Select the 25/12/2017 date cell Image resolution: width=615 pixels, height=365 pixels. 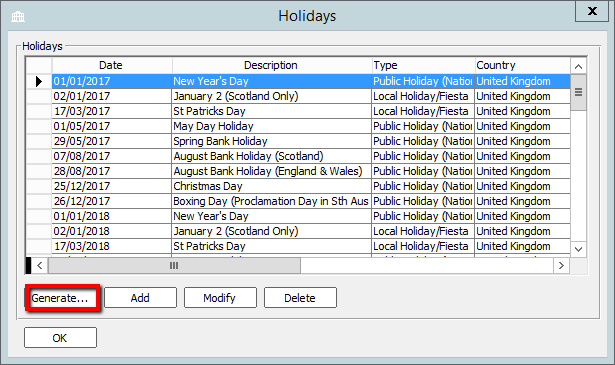click(112, 186)
